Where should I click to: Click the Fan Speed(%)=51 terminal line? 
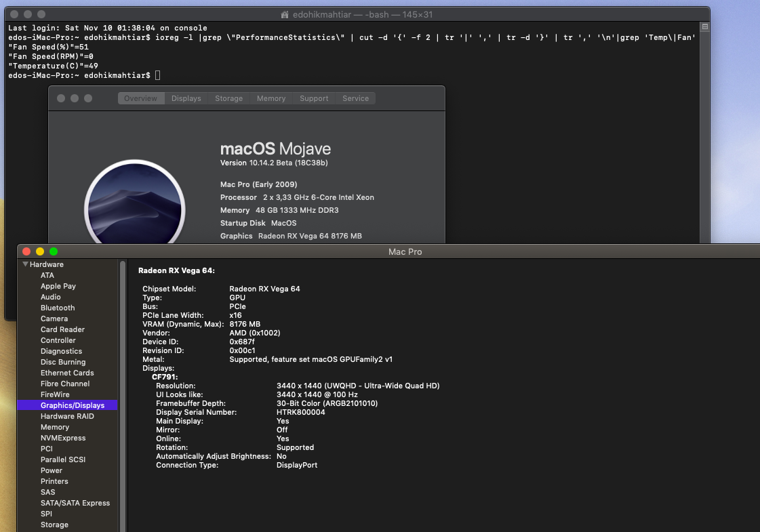(x=48, y=47)
